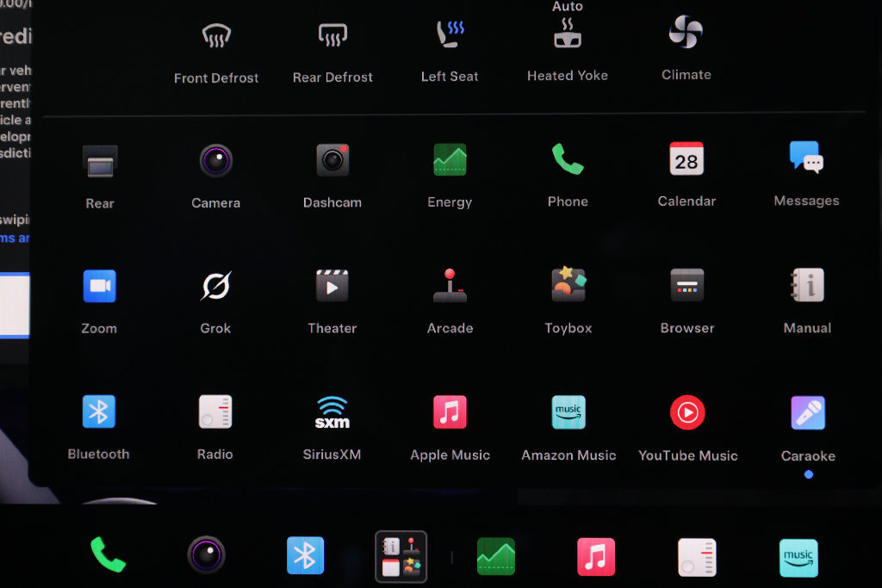882x588 pixels.
Task: Open Energy from the app grid
Action: pyautogui.click(x=450, y=159)
